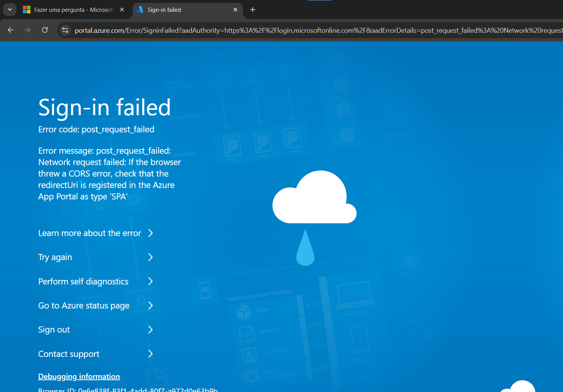Click the browser back arrow
This screenshot has height=392, width=563.
[10, 30]
